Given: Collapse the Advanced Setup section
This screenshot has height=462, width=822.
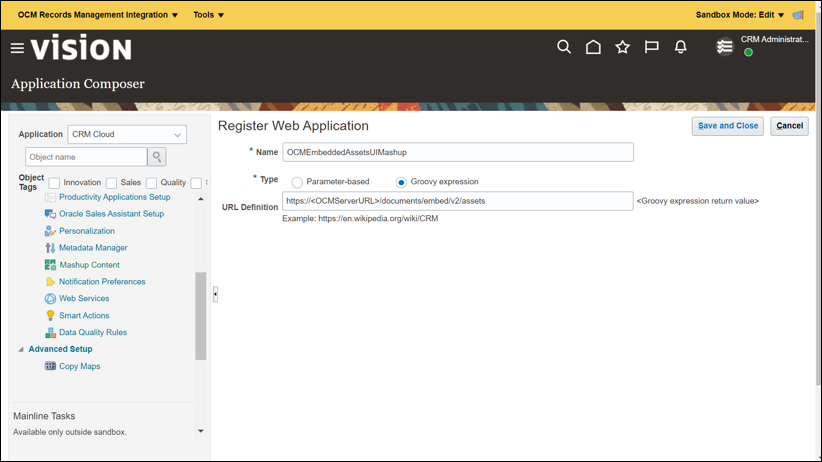Looking at the screenshot, I should (x=21, y=349).
